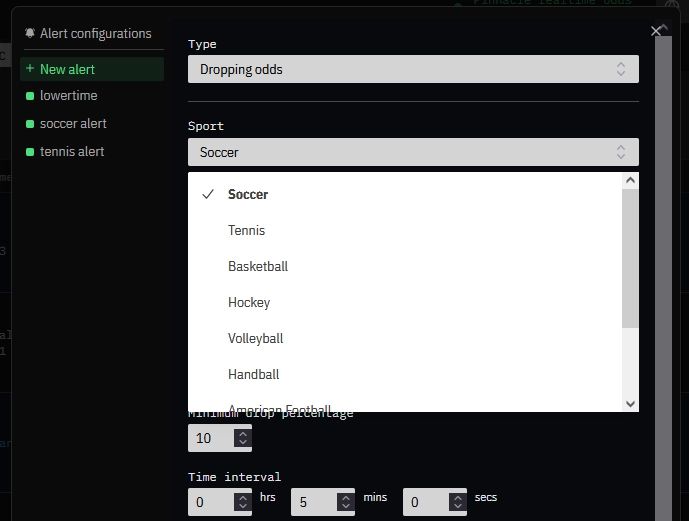689x521 pixels.
Task: Click green status square beside tennis alert
Action: [30, 152]
